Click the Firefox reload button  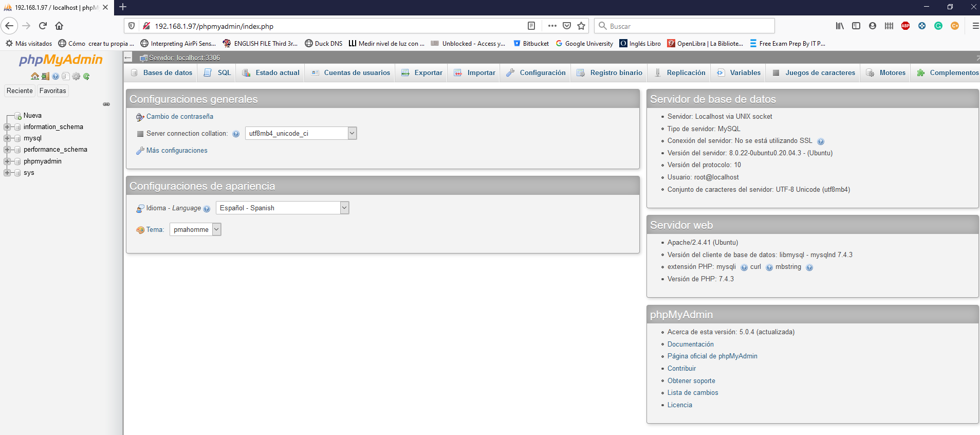[43, 26]
